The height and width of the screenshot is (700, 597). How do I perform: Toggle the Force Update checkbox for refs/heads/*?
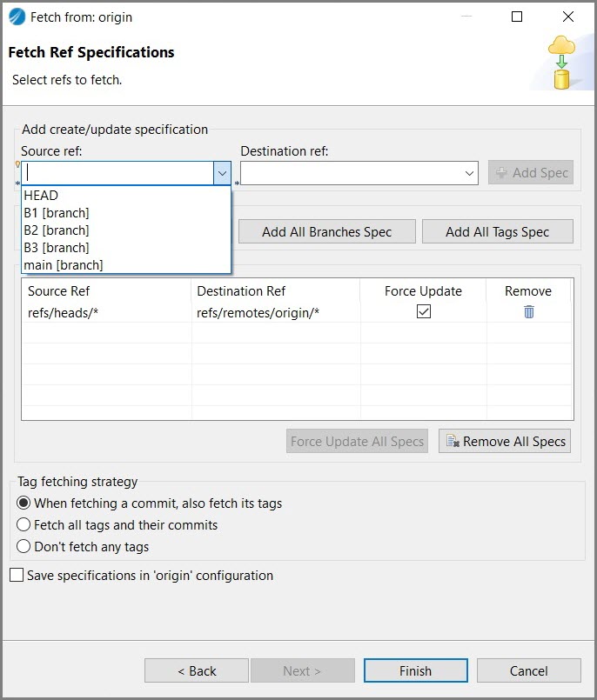point(423,312)
